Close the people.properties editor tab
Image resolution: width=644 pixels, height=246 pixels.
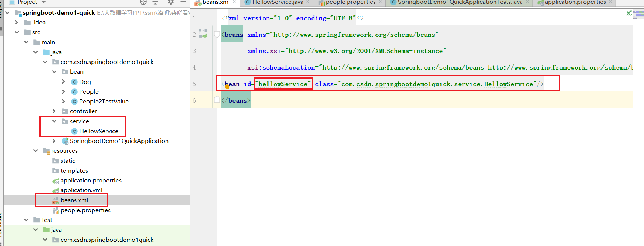point(380,2)
